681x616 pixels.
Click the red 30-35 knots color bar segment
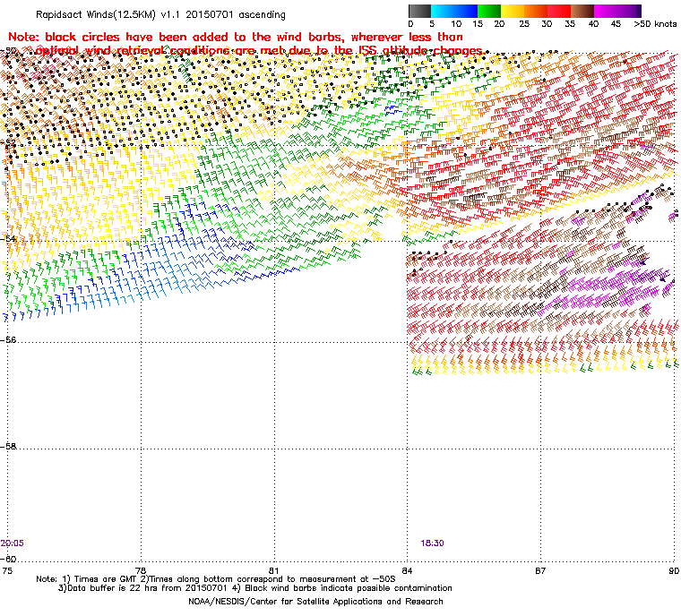tap(559, 11)
